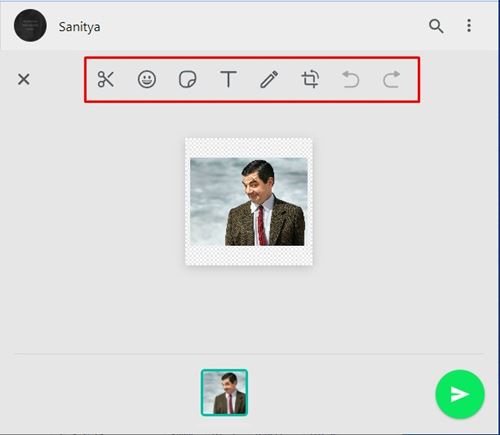
Task: Close the image editor with the X
Action: click(24, 79)
